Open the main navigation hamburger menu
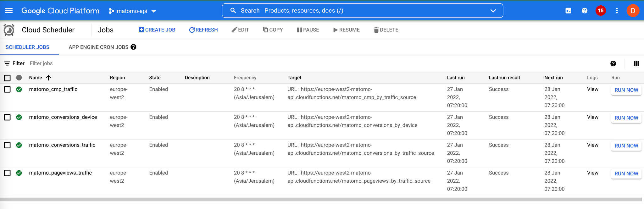The height and width of the screenshot is (209, 644). click(9, 11)
